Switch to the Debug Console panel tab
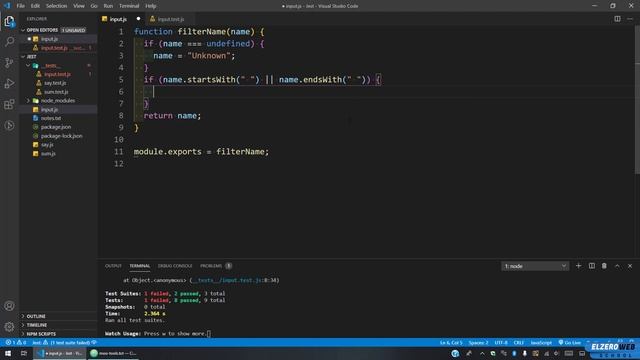The height and width of the screenshot is (360, 640). pos(175,266)
